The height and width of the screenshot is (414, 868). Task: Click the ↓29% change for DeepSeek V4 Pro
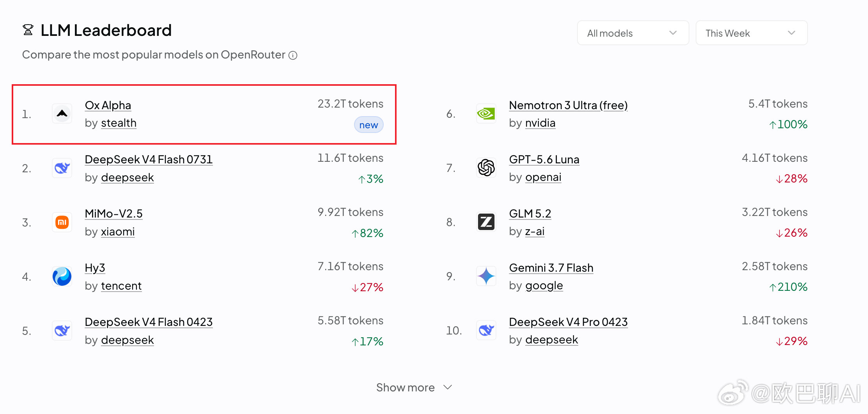(792, 341)
